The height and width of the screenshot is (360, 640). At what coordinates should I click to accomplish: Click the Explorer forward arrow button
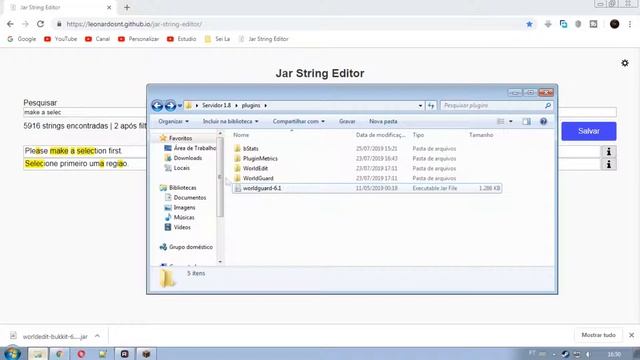pyautogui.click(x=170, y=106)
